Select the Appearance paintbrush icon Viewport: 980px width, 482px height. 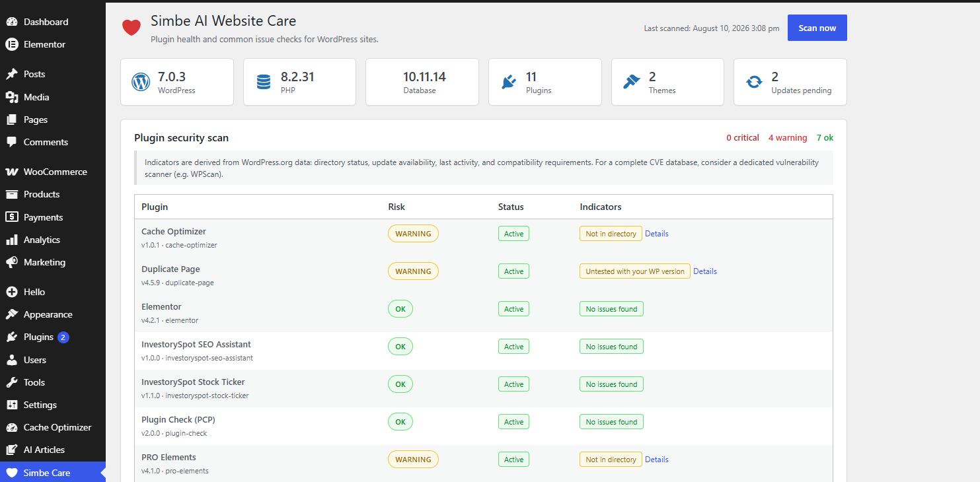(11, 314)
